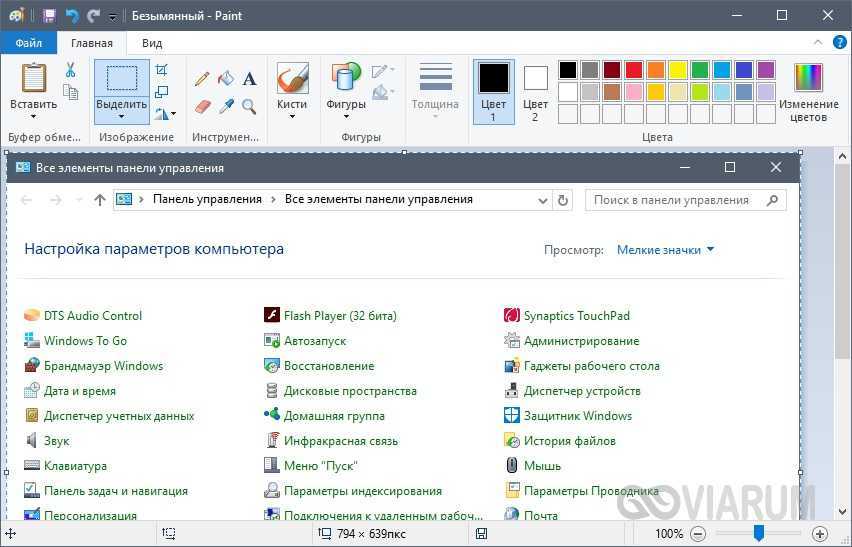Choose the red color swatch in palette
This screenshot has height=547, width=852.
(x=633, y=70)
